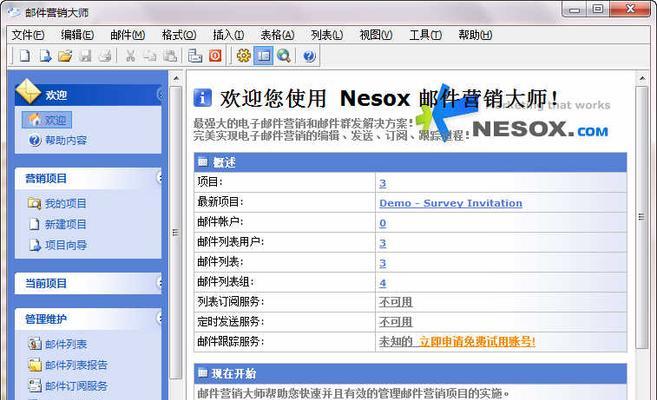The height and width of the screenshot is (400, 657).
Task: Collapse the 欢迎 sidebar section
Action: [160, 95]
